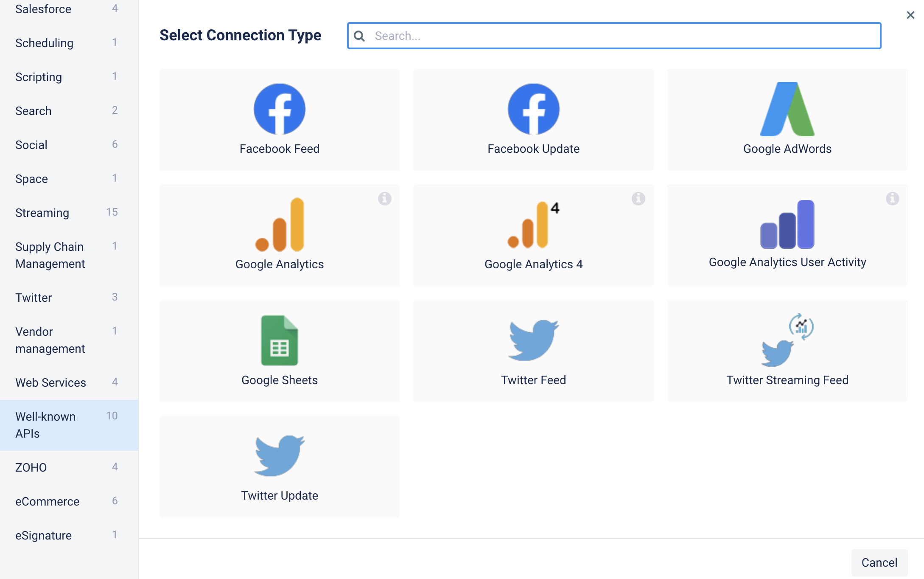
Task: Choose the Google Analytics User Activity icon
Action: [787, 224]
